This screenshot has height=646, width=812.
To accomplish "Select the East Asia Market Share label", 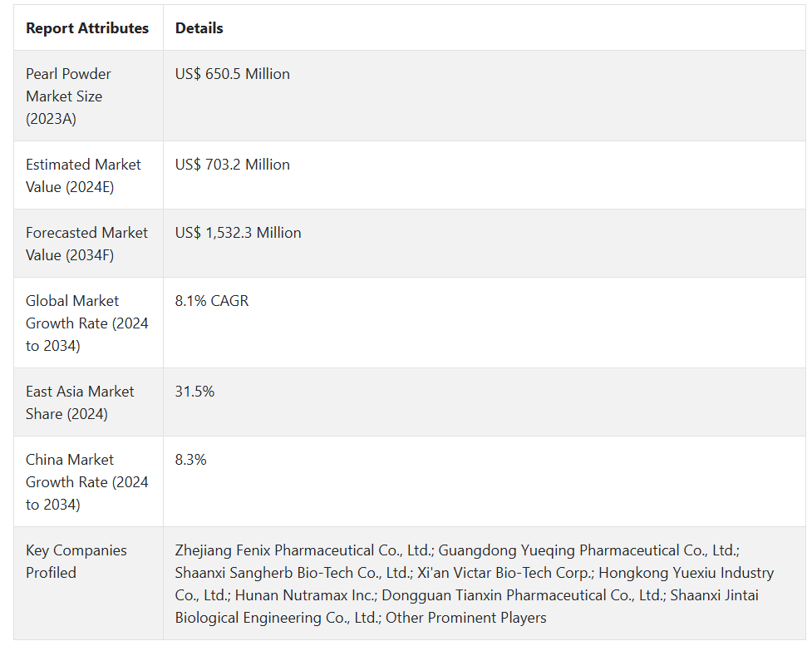I will point(80,402).
